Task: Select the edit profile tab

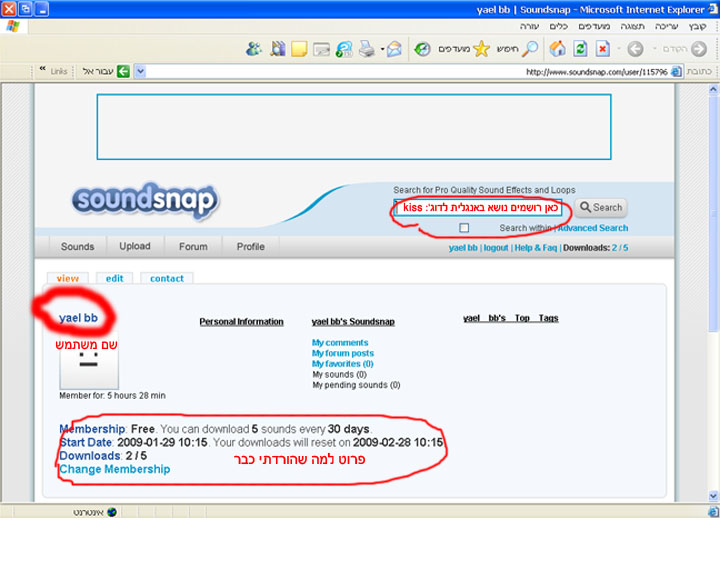Action: click(x=114, y=278)
